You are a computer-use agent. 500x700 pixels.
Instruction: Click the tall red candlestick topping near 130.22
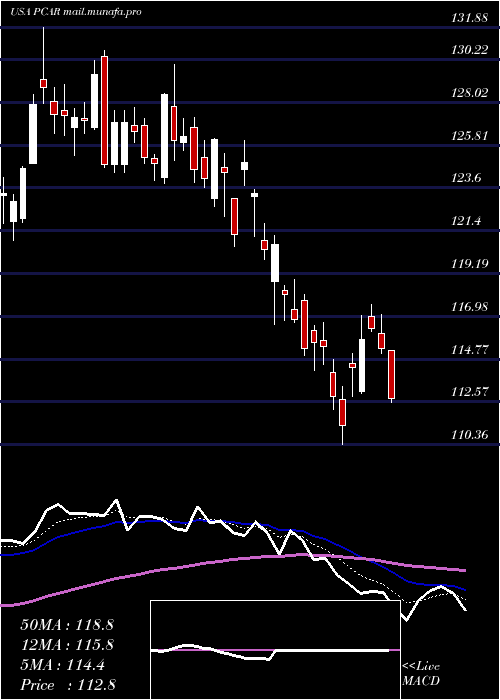[104, 111]
